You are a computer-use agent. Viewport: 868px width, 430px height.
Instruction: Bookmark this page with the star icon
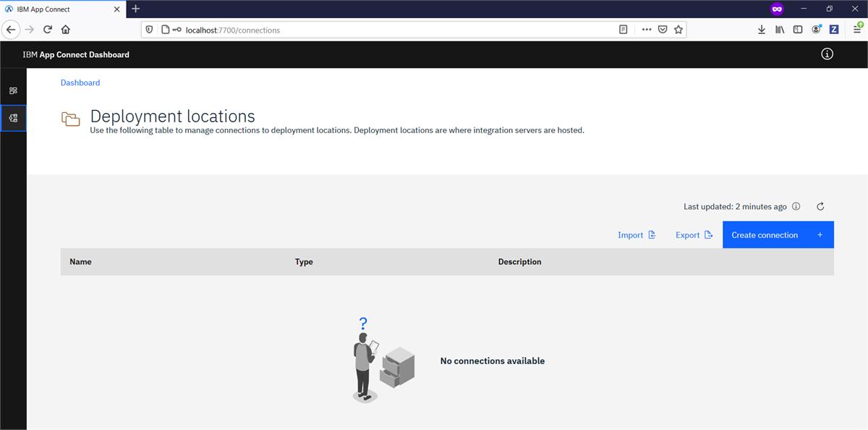tap(678, 30)
